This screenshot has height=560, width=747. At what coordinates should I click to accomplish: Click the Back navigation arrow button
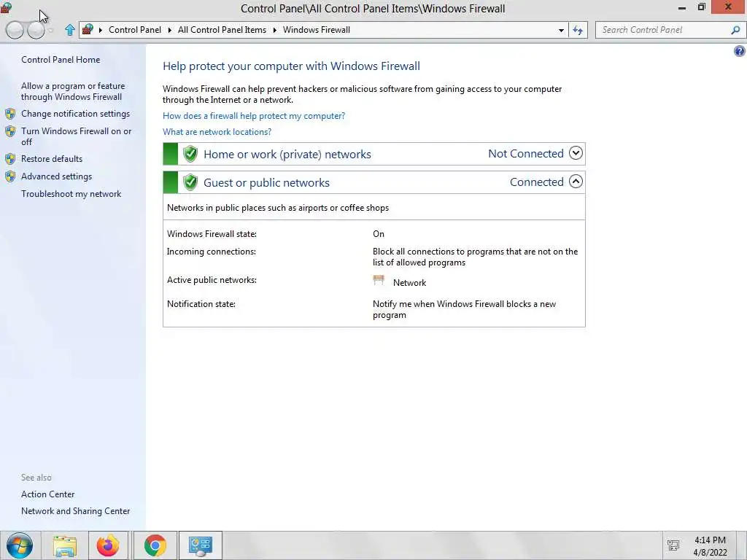coord(15,30)
